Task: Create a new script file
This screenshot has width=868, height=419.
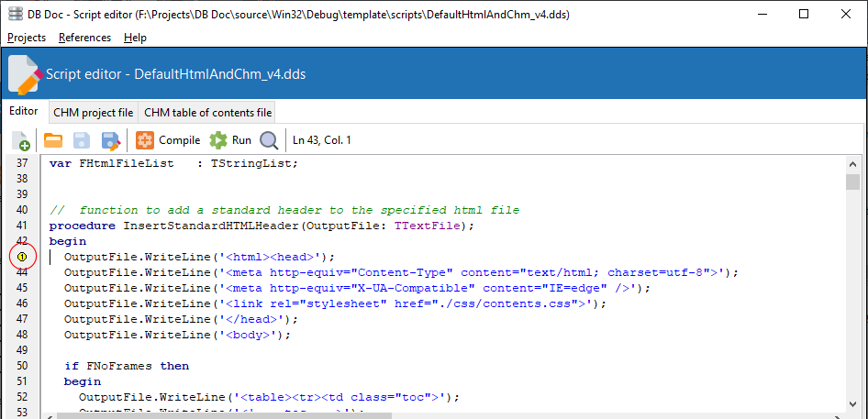Action: [21, 141]
